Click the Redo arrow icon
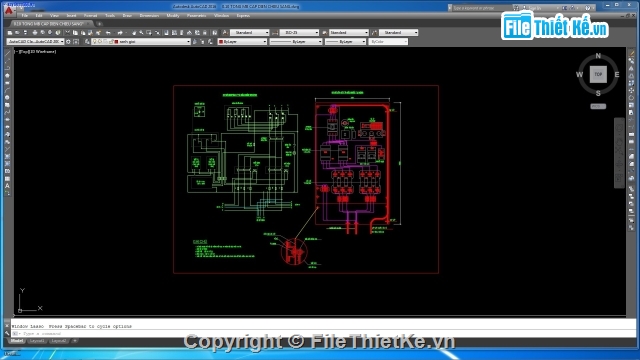The width and height of the screenshot is (640, 360). pos(120,33)
